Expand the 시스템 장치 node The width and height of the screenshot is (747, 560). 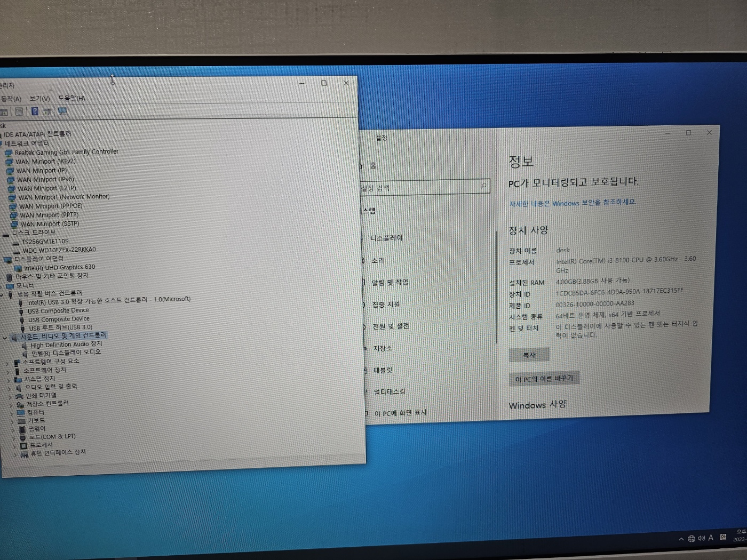pyautogui.click(x=9, y=380)
